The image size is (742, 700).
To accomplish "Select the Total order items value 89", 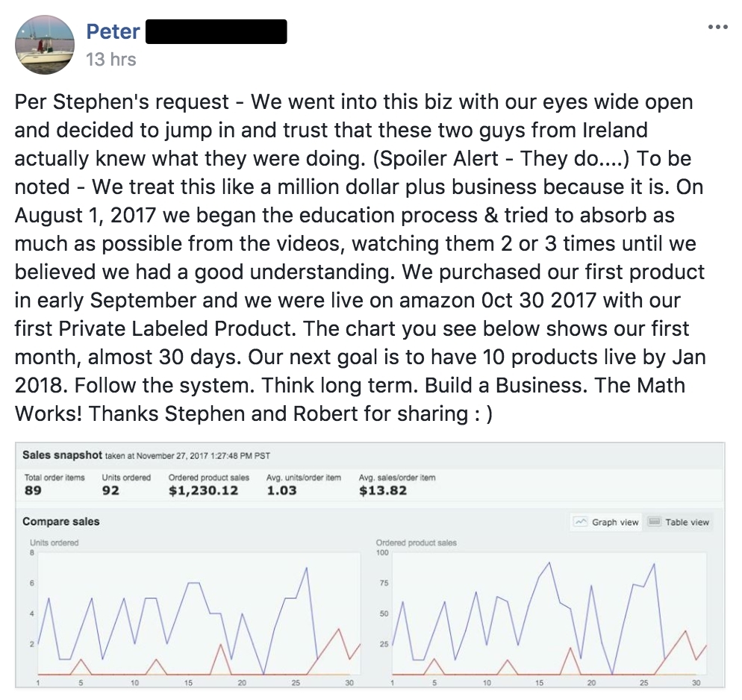I will 33,491.
